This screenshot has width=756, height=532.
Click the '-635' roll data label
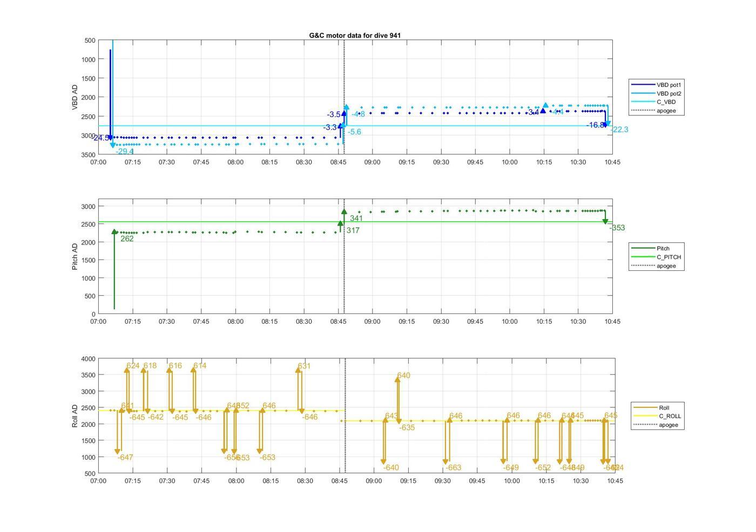point(407,427)
